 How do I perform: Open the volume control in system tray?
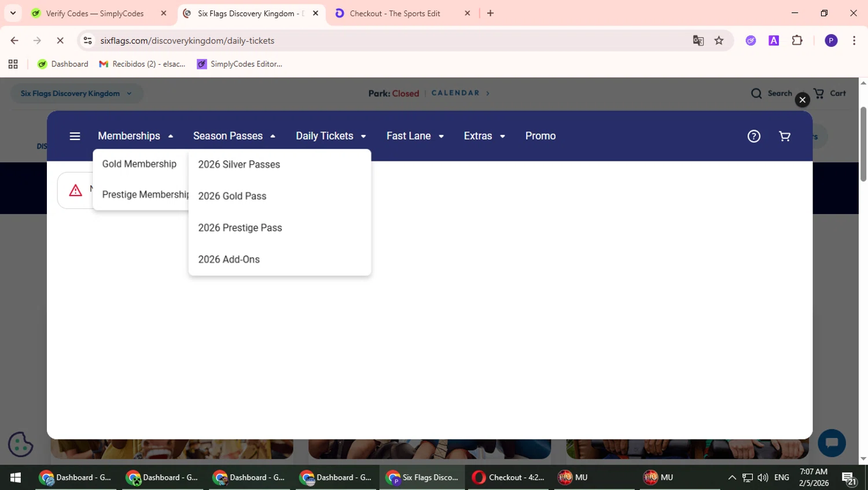[x=763, y=477]
